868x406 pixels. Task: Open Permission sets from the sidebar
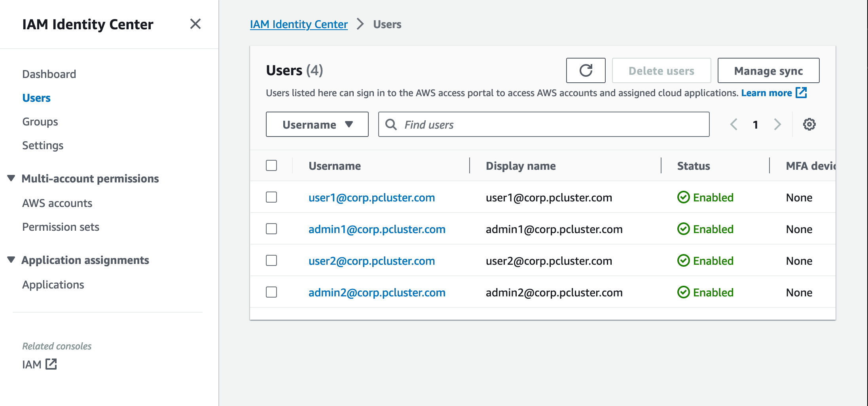(x=61, y=227)
